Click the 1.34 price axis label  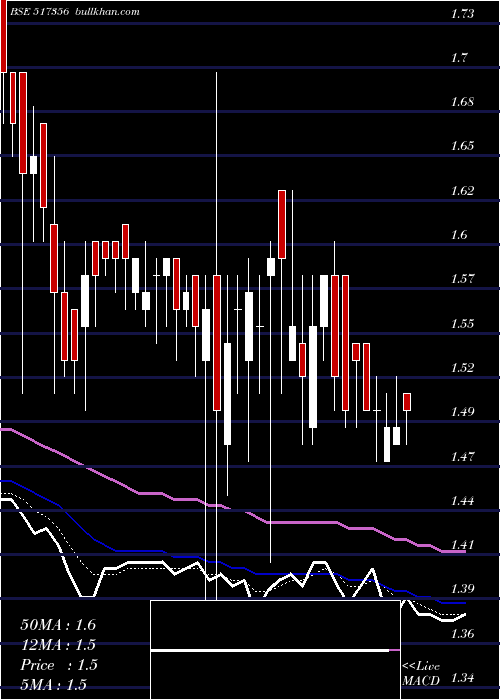coord(462,678)
